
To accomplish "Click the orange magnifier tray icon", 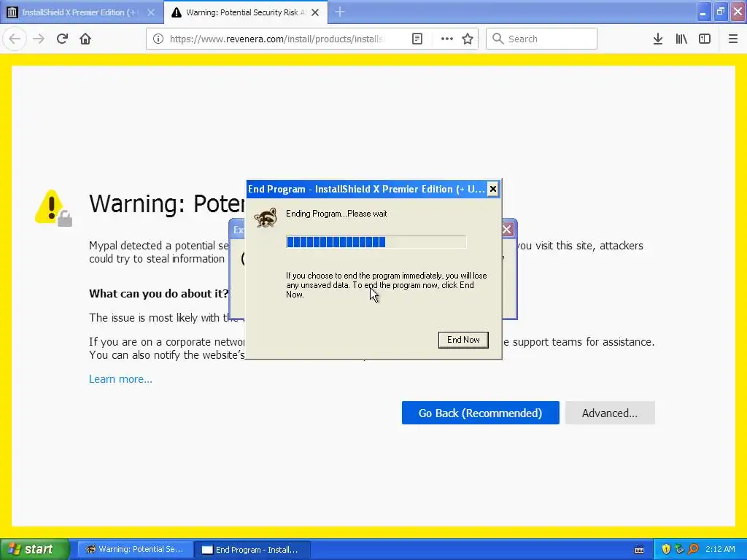I will point(693,550).
